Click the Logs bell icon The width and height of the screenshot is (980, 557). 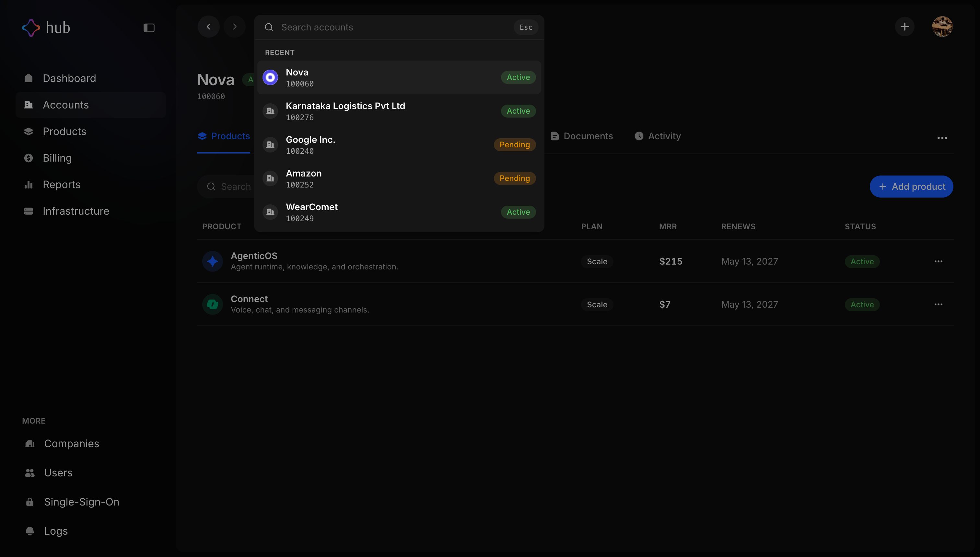tap(30, 531)
